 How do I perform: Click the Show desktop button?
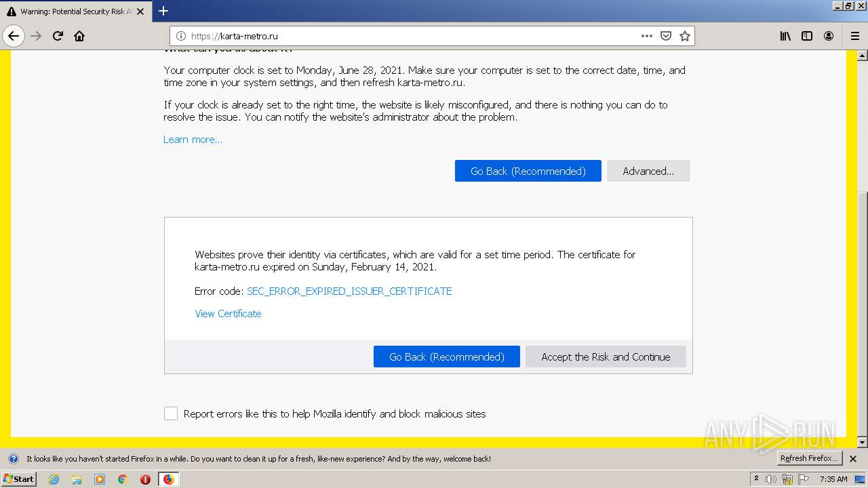861,479
